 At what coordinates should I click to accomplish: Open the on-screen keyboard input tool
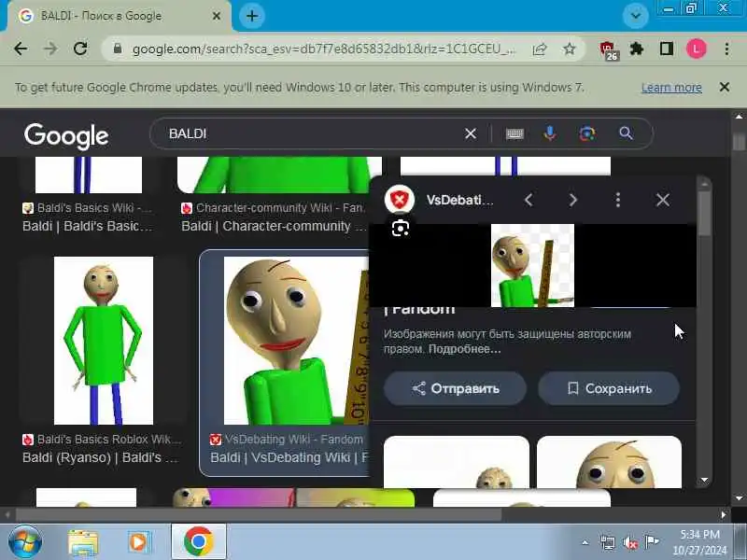click(514, 133)
